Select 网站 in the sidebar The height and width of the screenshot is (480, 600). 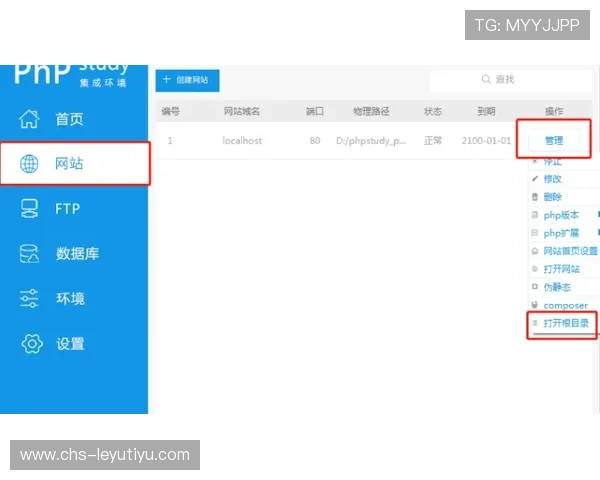[75, 164]
